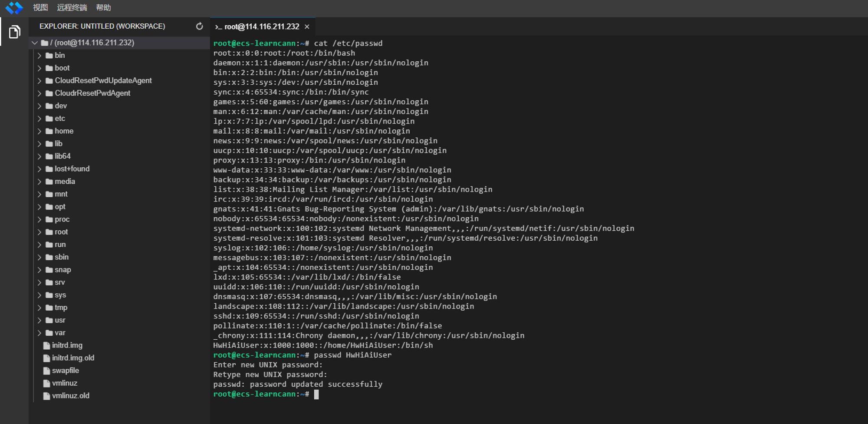Open the 视图 menu
This screenshot has width=868, height=424.
[40, 8]
